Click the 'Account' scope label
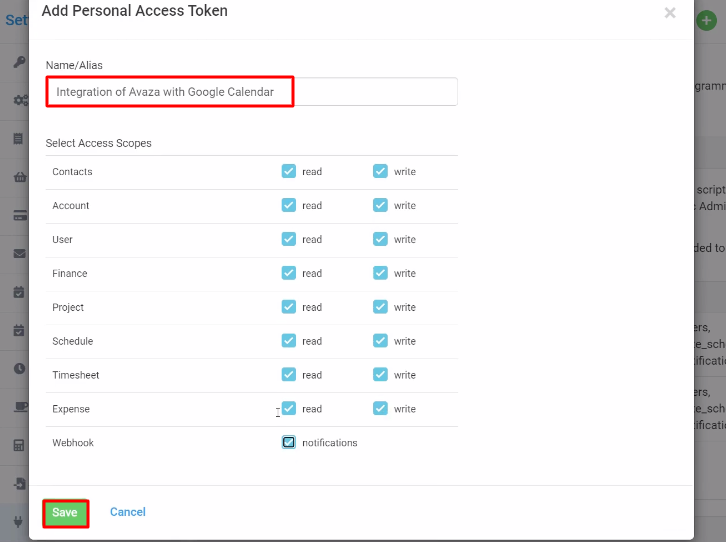726x542 pixels. coord(70,206)
